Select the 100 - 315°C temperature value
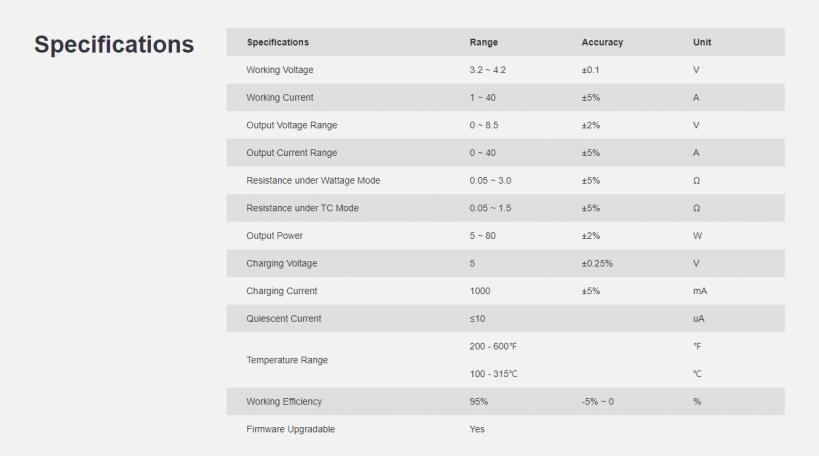The image size is (819, 456). click(493, 374)
